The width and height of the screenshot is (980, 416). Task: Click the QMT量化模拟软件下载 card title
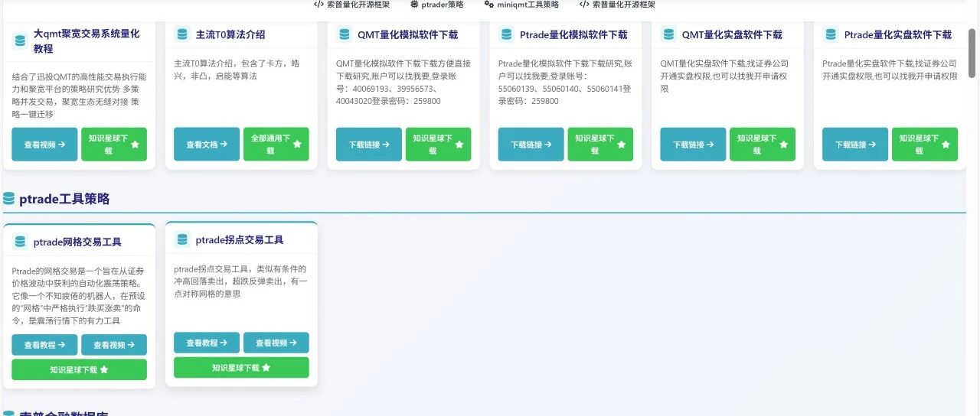point(408,34)
